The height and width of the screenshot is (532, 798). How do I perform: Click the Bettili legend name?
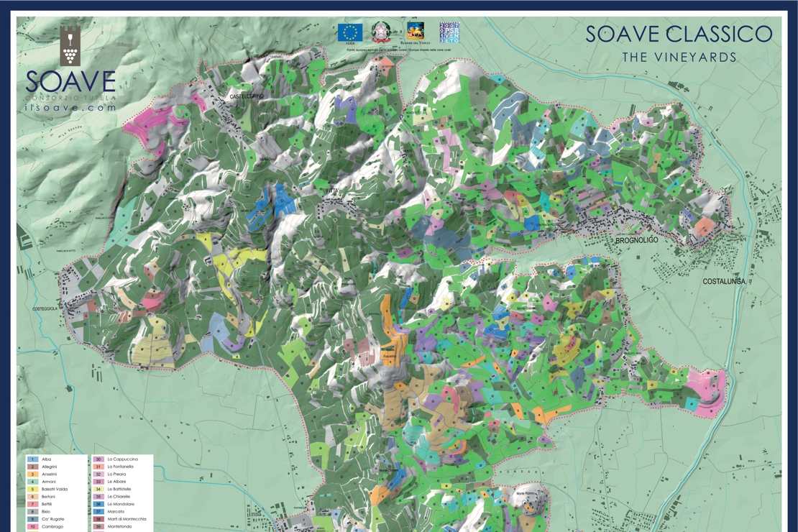pyautogui.click(x=47, y=504)
